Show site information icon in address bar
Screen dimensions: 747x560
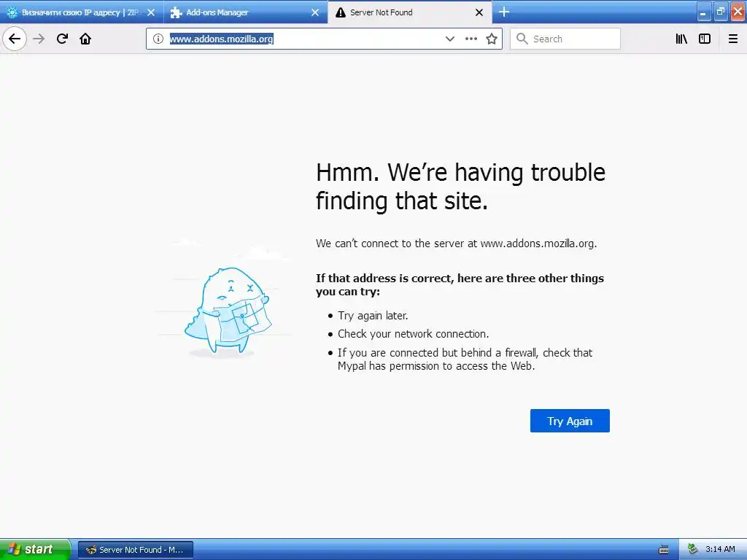[x=158, y=39]
